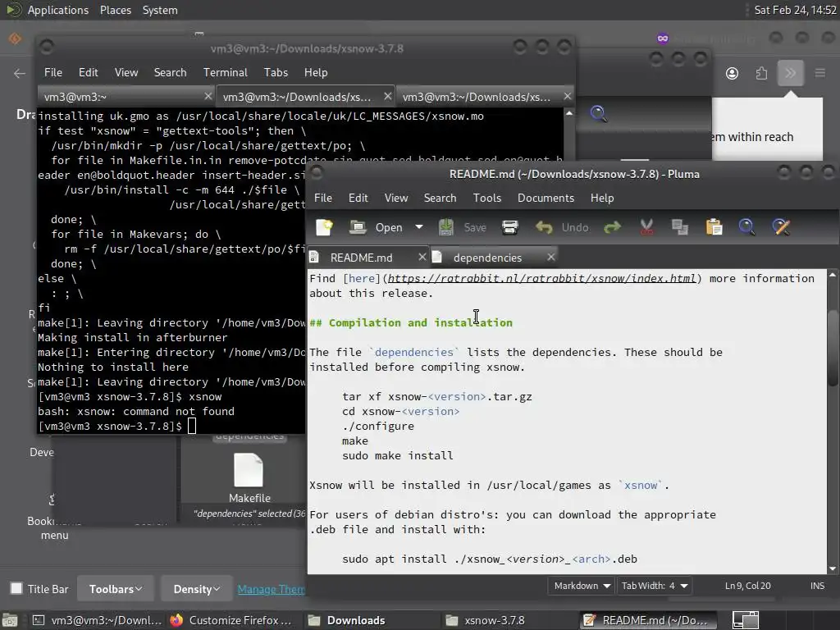Close the second terminal tab
The width and height of the screenshot is (840, 630).
click(387, 97)
